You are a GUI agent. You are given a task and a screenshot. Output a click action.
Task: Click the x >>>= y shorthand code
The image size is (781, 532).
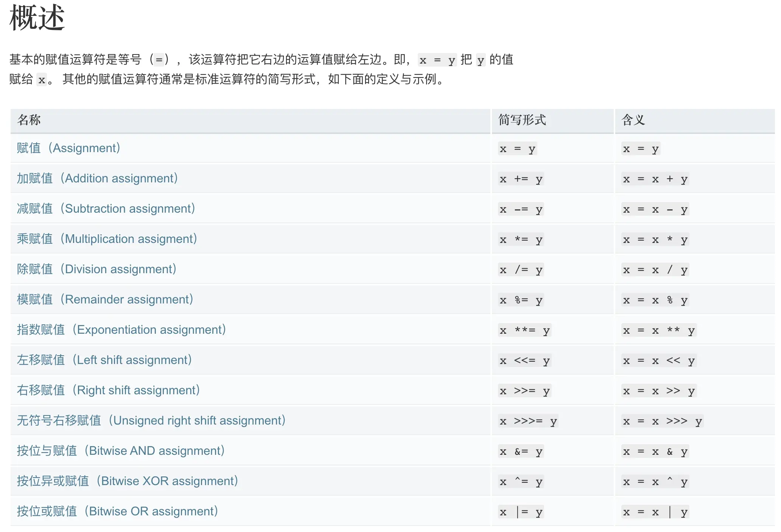[x=528, y=421]
